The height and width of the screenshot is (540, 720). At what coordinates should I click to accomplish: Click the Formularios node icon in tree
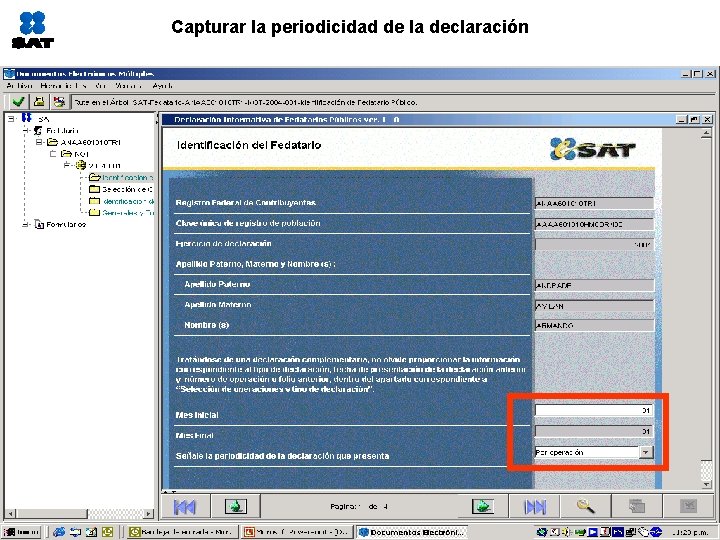[39, 225]
